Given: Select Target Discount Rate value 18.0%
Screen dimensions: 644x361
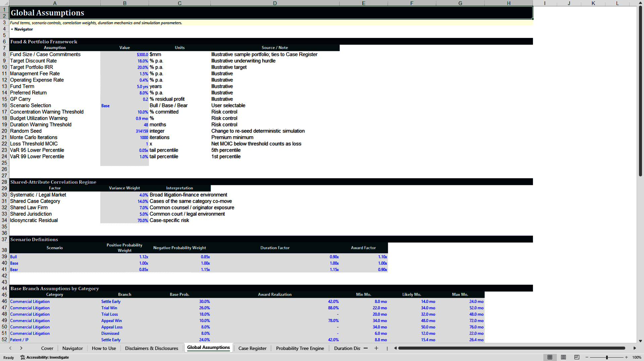Looking at the screenshot, I should coord(124,61).
